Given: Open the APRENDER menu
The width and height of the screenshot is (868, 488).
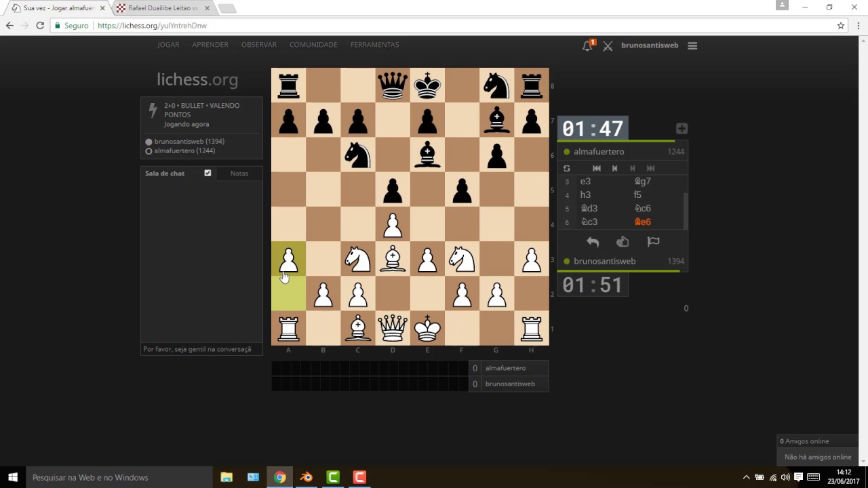Looking at the screenshot, I should 210,45.
